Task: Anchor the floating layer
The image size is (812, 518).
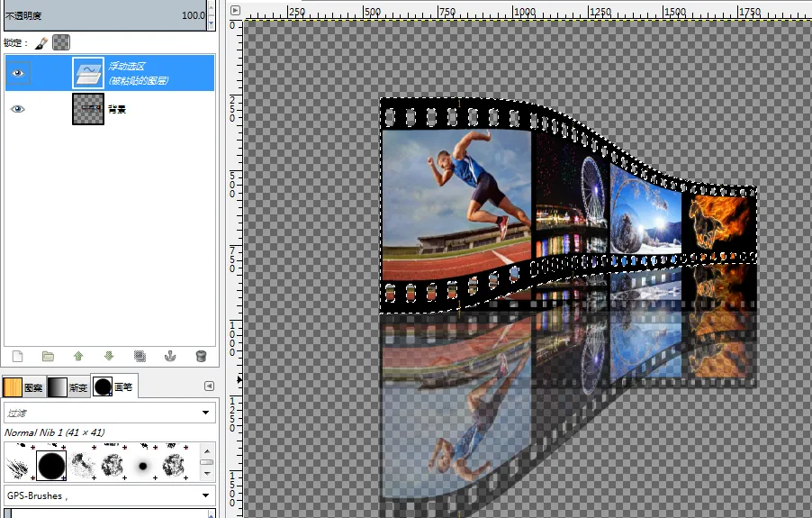Action: [x=170, y=356]
